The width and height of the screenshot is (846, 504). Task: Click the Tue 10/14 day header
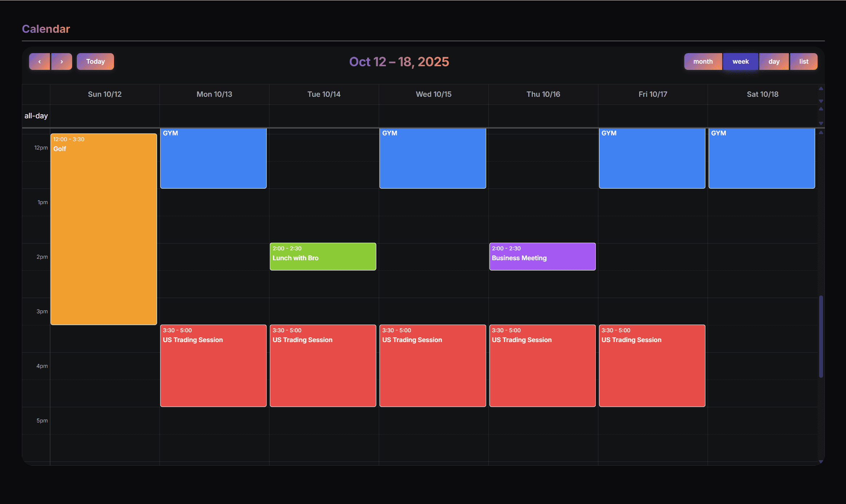[x=324, y=94]
